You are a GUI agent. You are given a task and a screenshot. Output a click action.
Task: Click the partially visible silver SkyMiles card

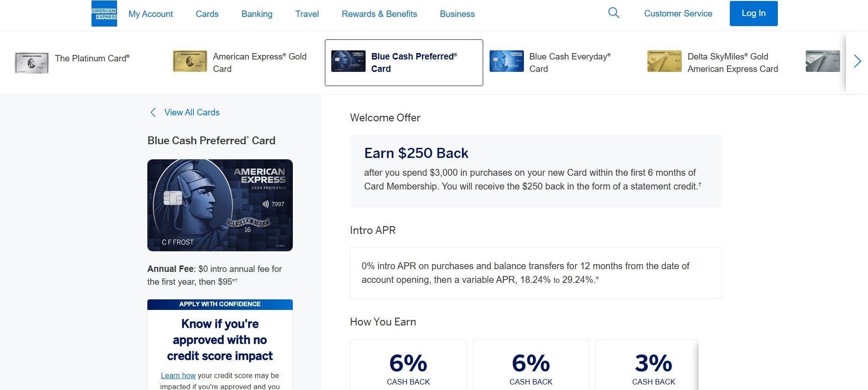(823, 61)
